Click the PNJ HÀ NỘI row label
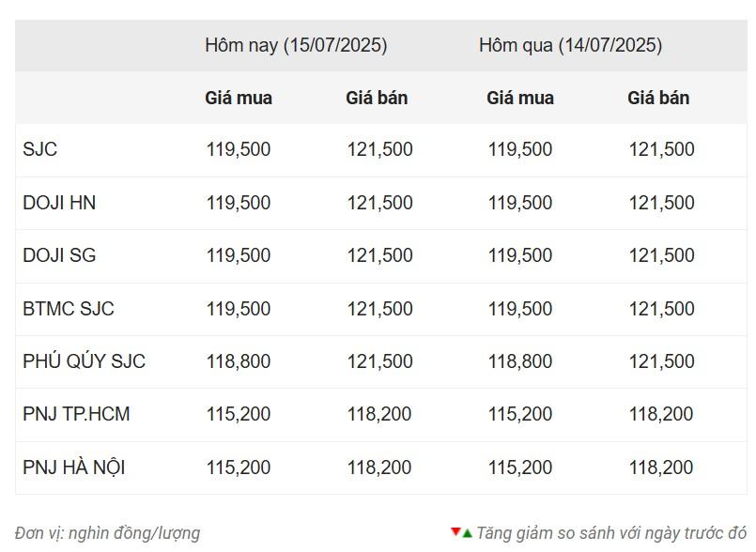This screenshot has height=552, width=756. (x=74, y=468)
